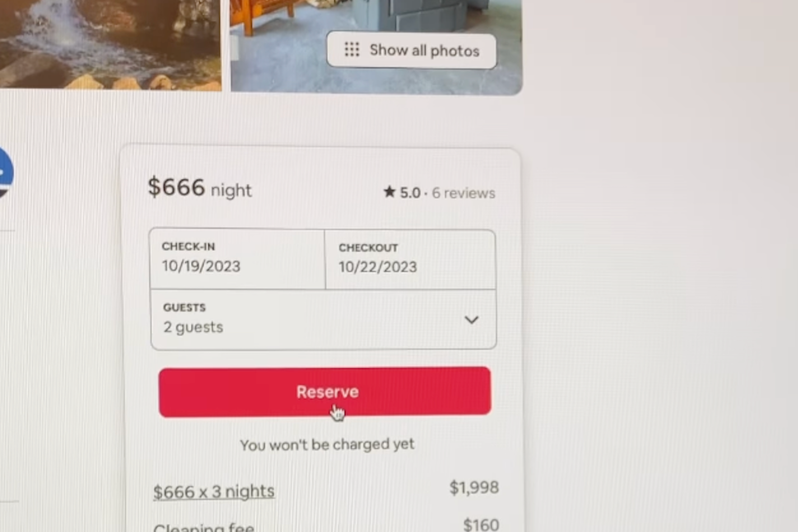This screenshot has height=532, width=798.
Task: Open the Cleaning fee details link
Action: [204, 527]
